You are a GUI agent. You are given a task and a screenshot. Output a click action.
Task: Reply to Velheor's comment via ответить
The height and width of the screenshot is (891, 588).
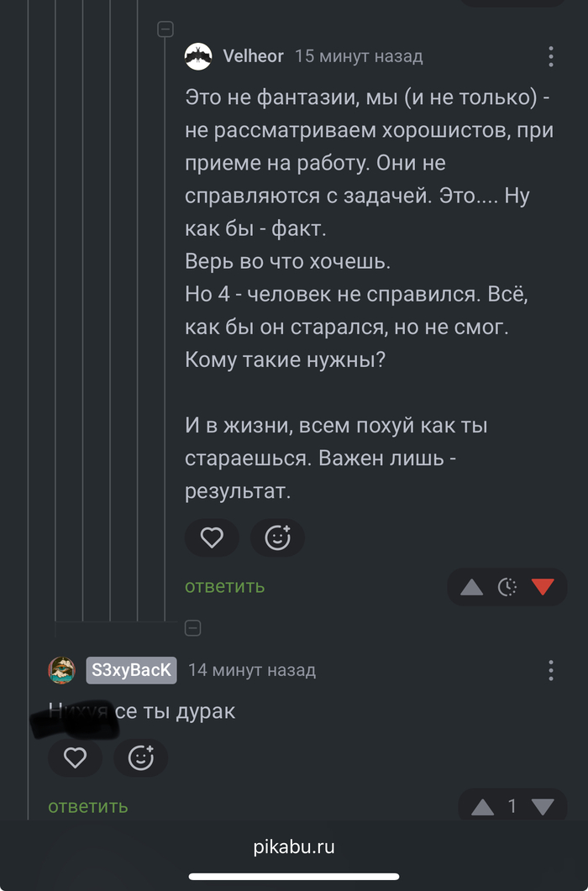[224, 586]
